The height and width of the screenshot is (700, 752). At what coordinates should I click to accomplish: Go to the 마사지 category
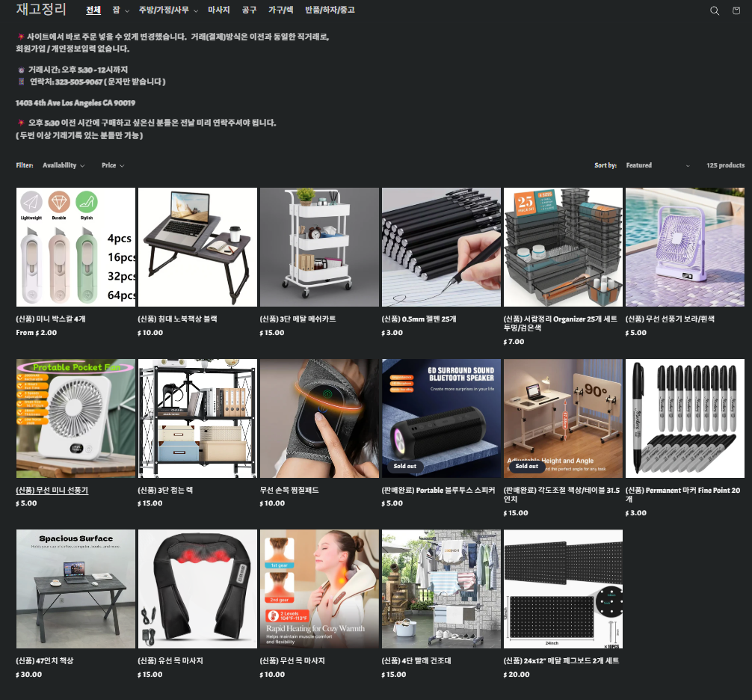(x=219, y=10)
